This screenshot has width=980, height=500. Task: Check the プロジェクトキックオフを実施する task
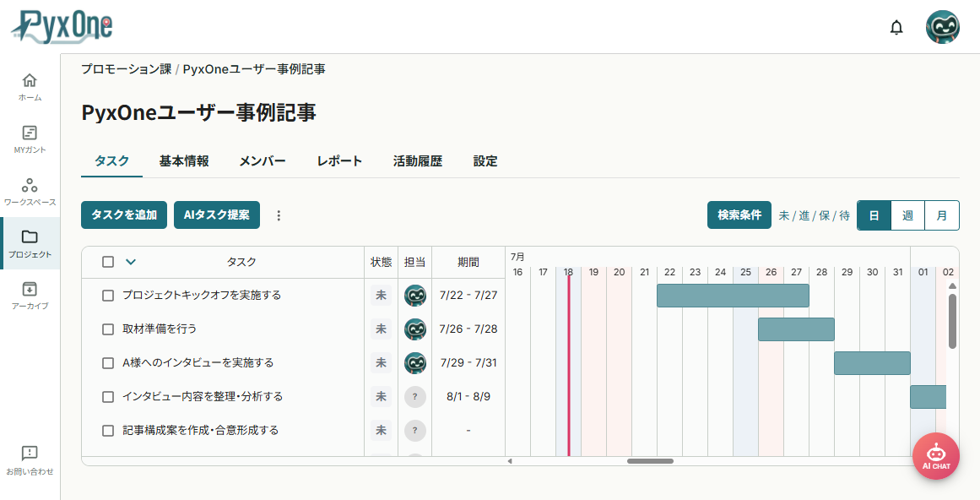tap(108, 296)
